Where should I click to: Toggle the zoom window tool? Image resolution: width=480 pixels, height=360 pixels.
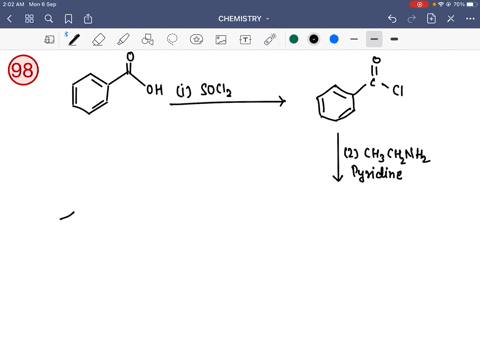49,40
